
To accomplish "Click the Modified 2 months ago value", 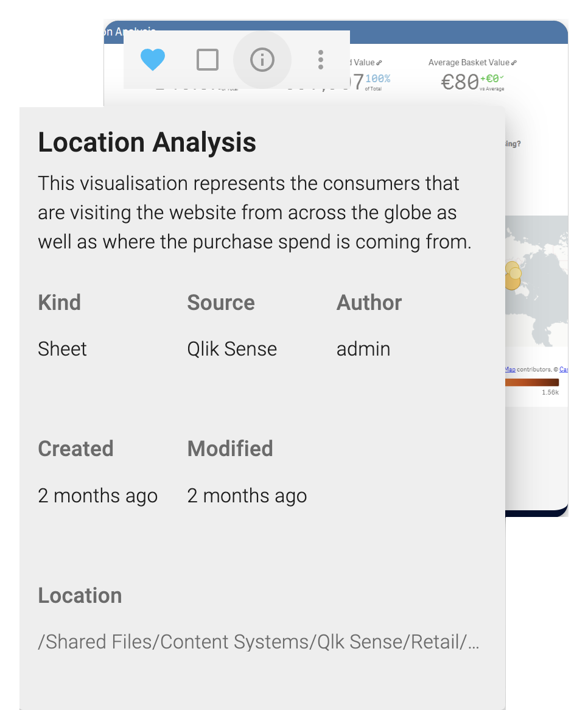I will pos(247,496).
